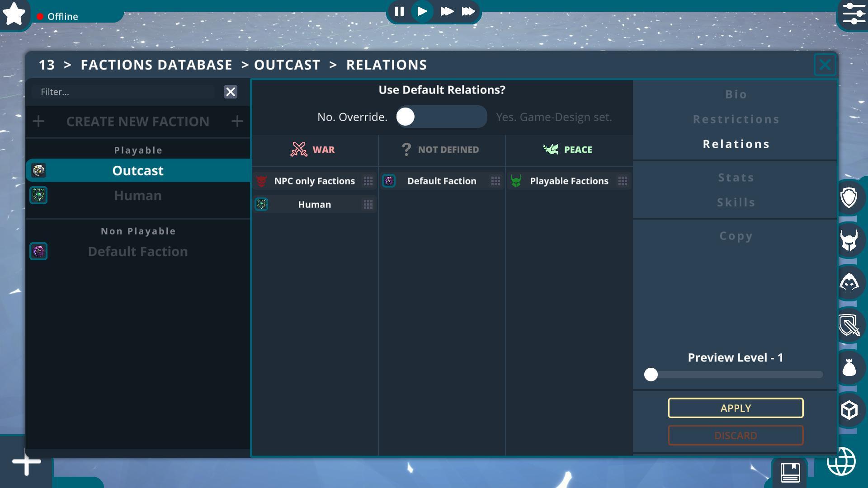Screen dimensions: 868x488
Task: Clear the filter with X button
Action: 231,92
